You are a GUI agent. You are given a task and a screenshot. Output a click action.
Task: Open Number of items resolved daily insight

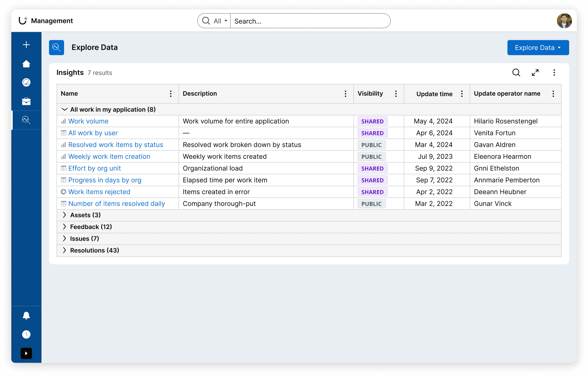click(x=117, y=204)
